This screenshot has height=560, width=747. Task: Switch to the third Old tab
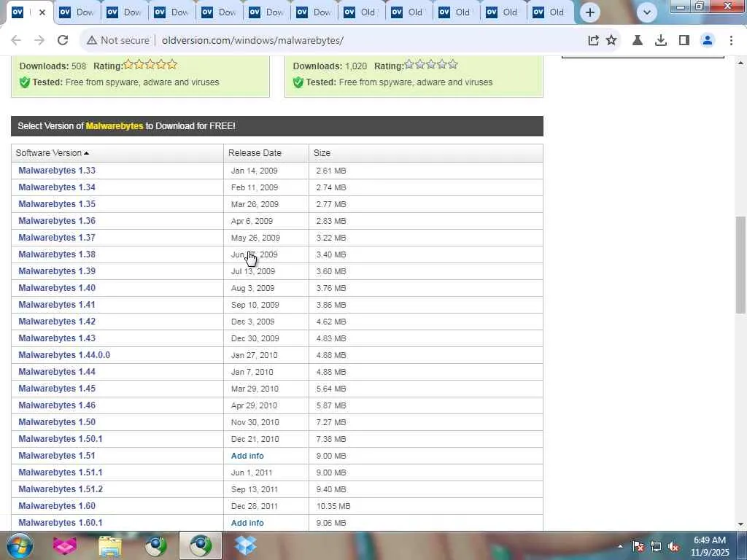click(x=455, y=12)
